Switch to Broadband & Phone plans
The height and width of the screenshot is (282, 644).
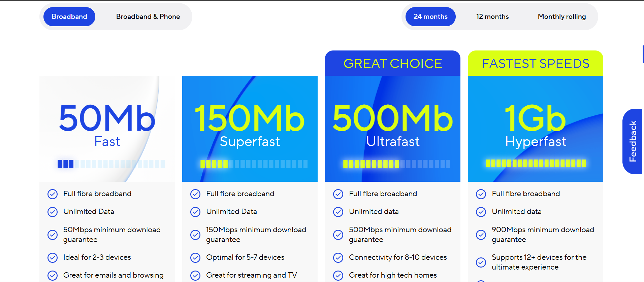click(148, 16)
